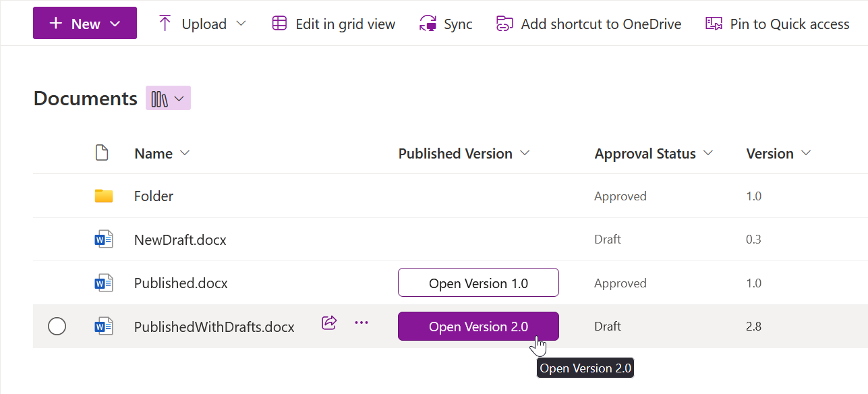Click Approved status in Folder row
Viewport: 868px width, 394px height.
[x=620, y=196]
